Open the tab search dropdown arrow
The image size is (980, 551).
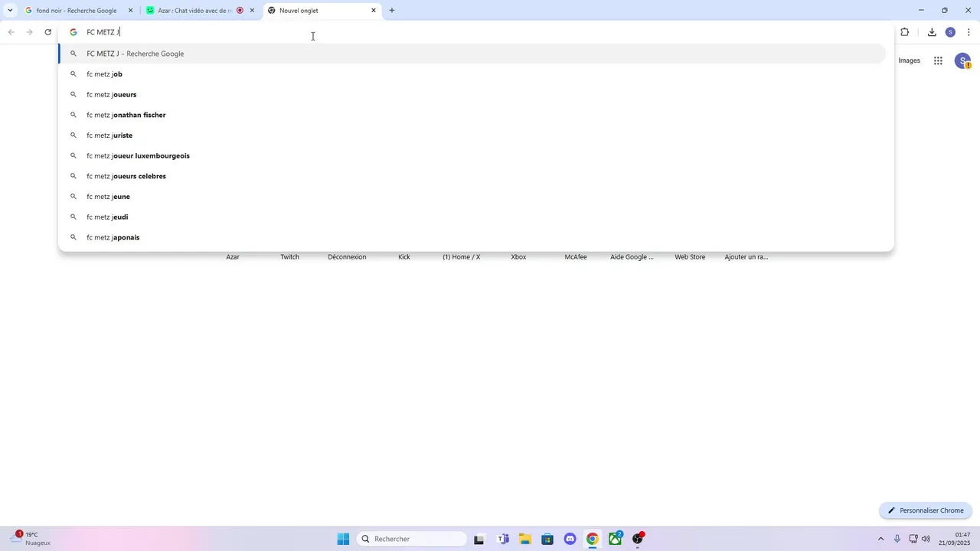click(x=10, y=11)
